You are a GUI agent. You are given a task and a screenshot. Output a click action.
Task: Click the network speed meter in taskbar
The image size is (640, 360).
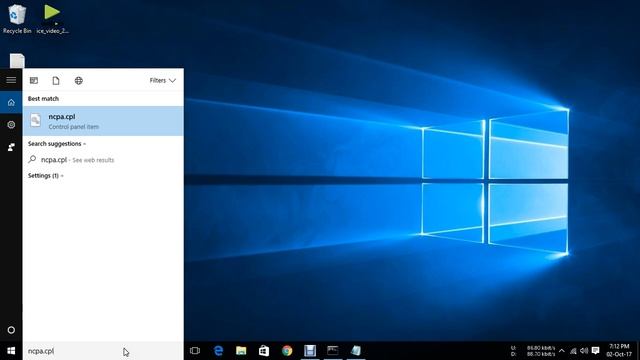tap(533, 351)
